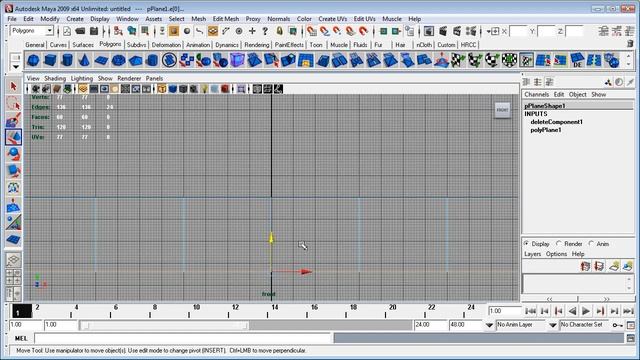Open the Polygons menu set dropdown
Image resolution: width=640 pixels, height=360 pixels.
[49, 31]
